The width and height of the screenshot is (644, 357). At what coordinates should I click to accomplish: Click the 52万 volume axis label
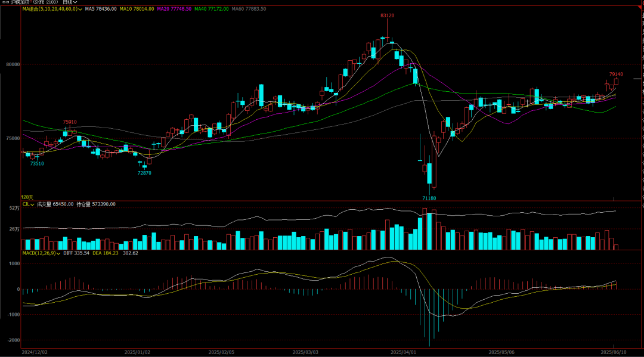[14, 209]
